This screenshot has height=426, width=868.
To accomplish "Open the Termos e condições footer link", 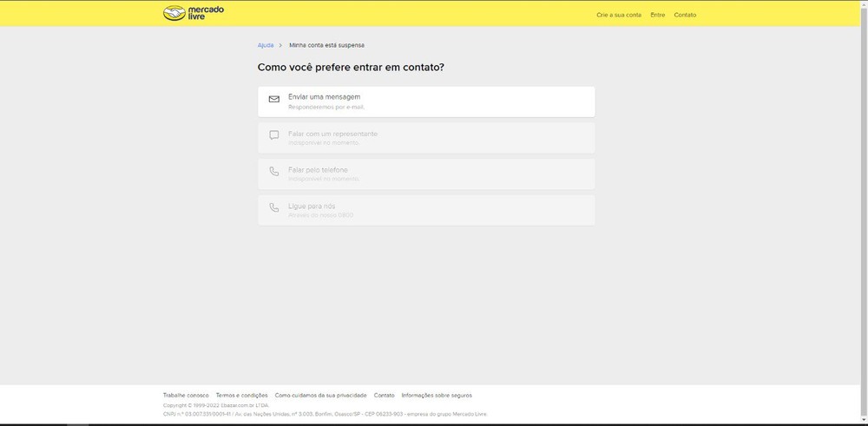I will tap(241, 395).
